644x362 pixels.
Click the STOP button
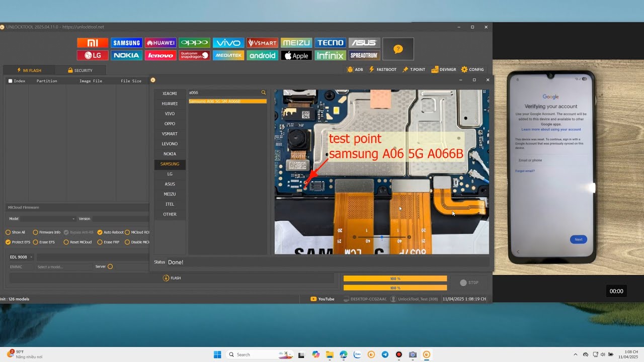coord(469,283)
